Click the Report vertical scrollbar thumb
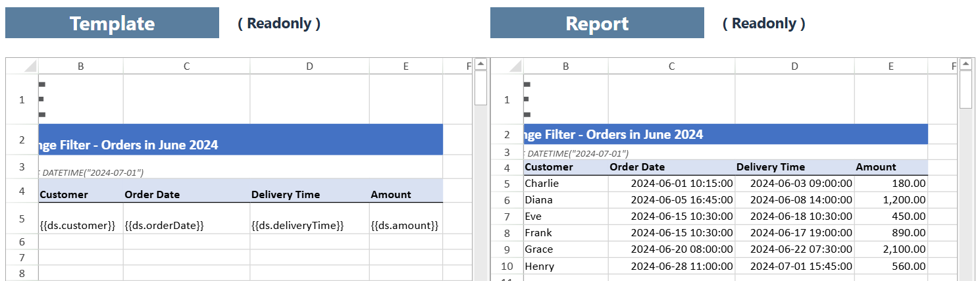The image size is (980, 281). coord(966,89)
